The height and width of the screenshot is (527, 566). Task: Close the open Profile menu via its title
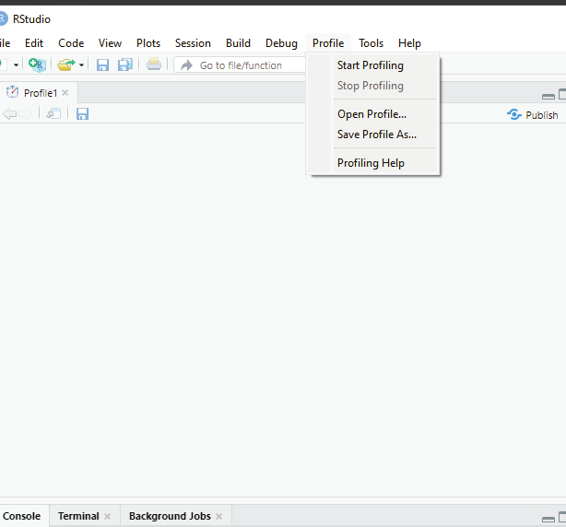pyautogui.click(x=328, y=43)
